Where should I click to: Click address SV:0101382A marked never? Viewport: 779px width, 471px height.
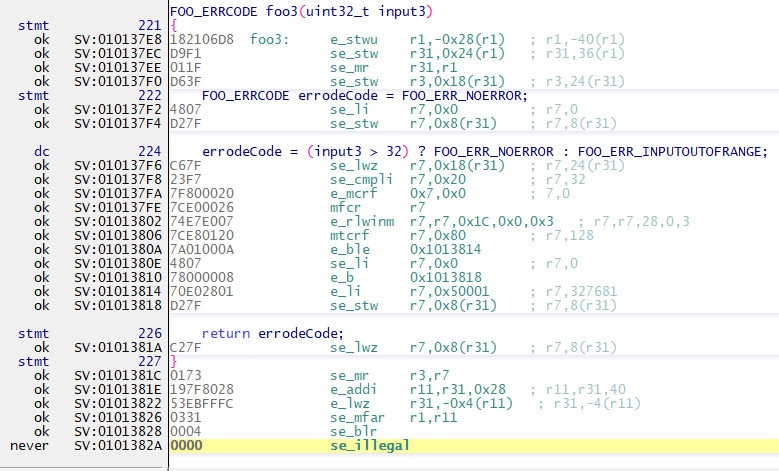tap(118, 445)
